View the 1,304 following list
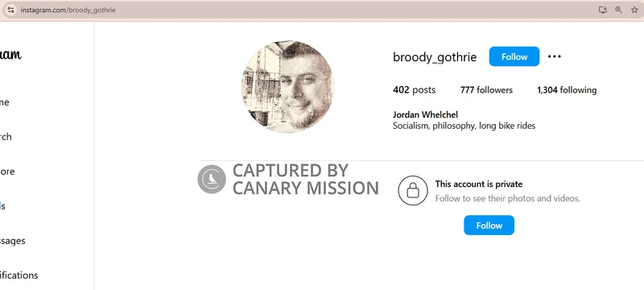The image size is (644, 290). (567, 90)
